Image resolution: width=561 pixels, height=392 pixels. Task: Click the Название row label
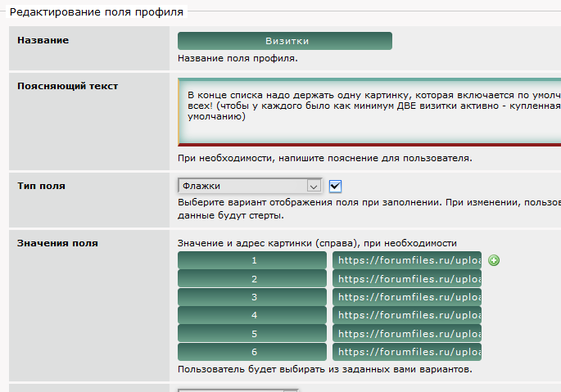[x=43, y=40]
